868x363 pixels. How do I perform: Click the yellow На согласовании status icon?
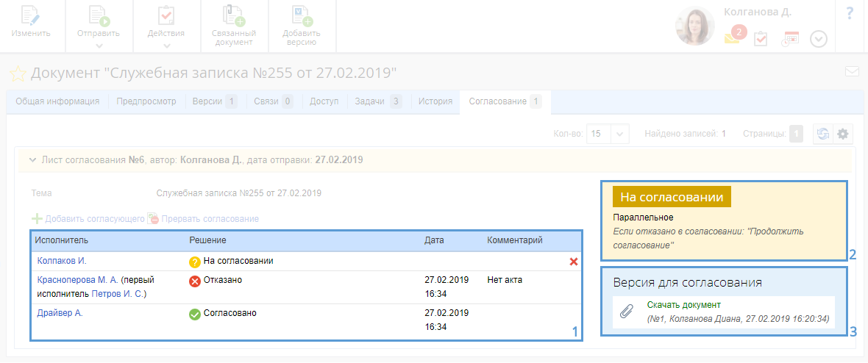(195, 262)
